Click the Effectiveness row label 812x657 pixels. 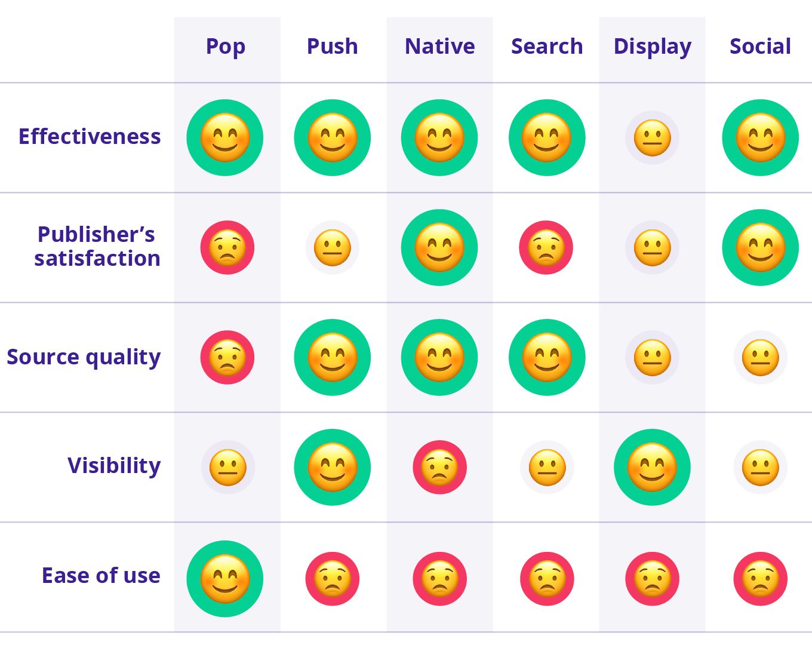(90, 137)
